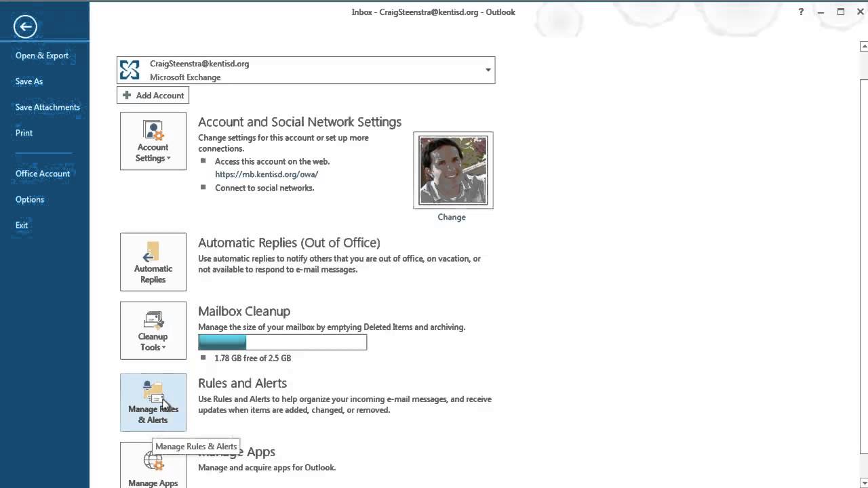Image resolution: width=868 pixels, height=488 pixels.
Task: Go back using the circled arrow
Action: [25, 26]
